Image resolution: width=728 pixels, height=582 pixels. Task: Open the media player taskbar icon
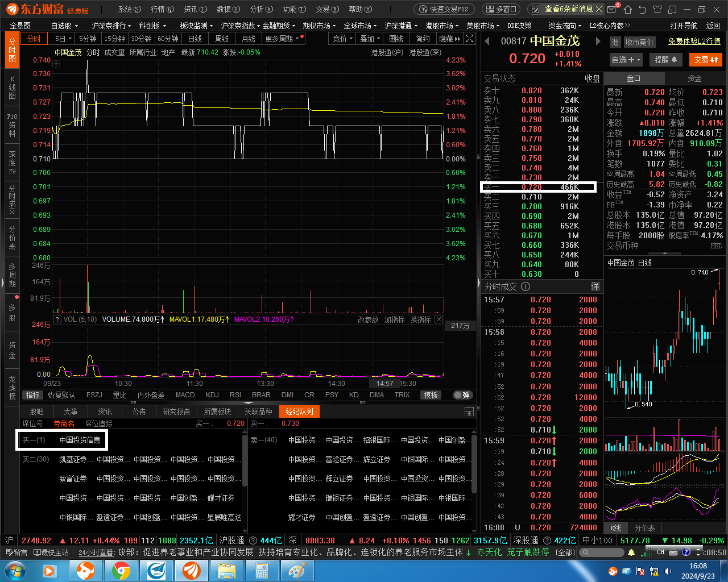pyautogui.click(x=49, y=570)
